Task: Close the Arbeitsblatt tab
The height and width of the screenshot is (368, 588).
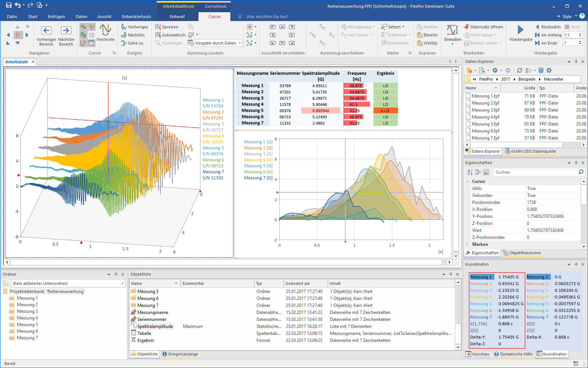Action: [x=33, y=61]
